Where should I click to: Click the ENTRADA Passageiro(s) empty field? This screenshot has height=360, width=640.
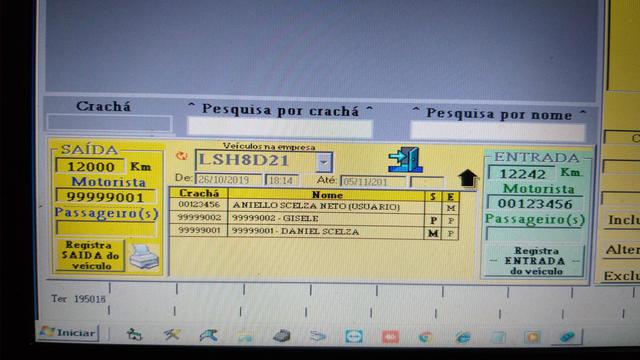(534, 234)
